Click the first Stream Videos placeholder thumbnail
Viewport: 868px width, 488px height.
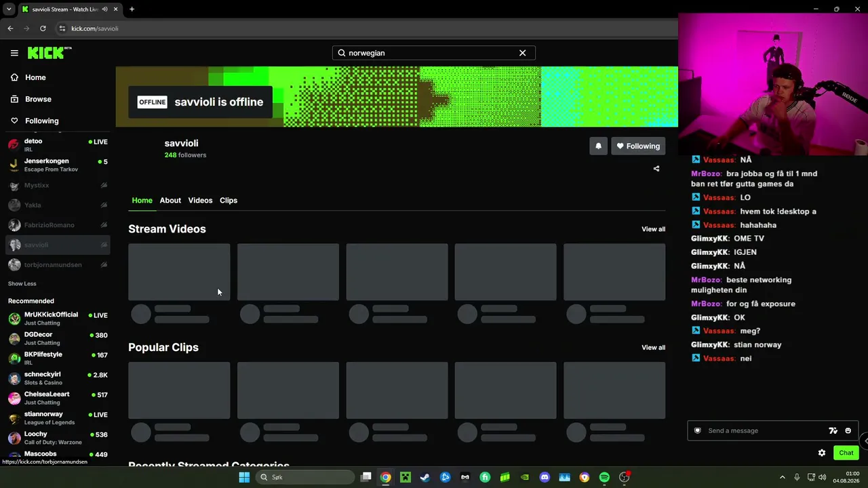click(x=179, y=272)
